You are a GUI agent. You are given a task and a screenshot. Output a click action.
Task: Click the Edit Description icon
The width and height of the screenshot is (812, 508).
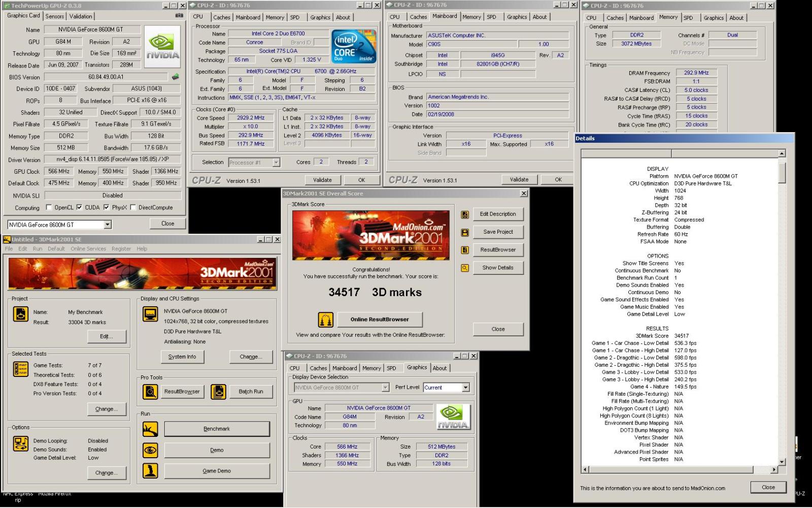(465, 214)
